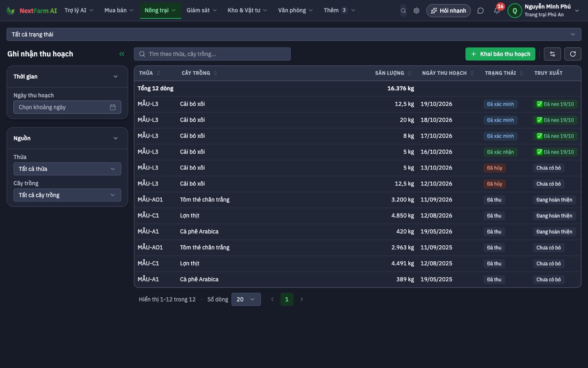The width and height of the screenshot is (588, 368).
Task: Change rows per page dropdown showing 20
Action: click(x=246, y=299)
